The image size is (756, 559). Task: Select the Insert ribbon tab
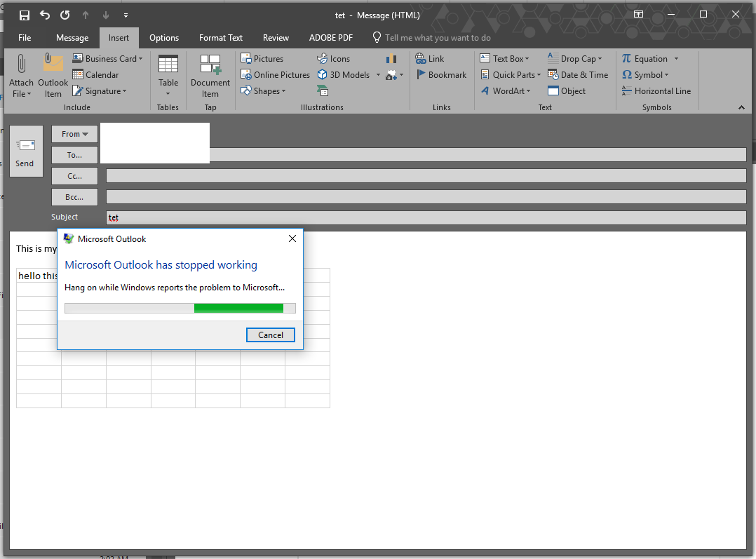(119, 38)
